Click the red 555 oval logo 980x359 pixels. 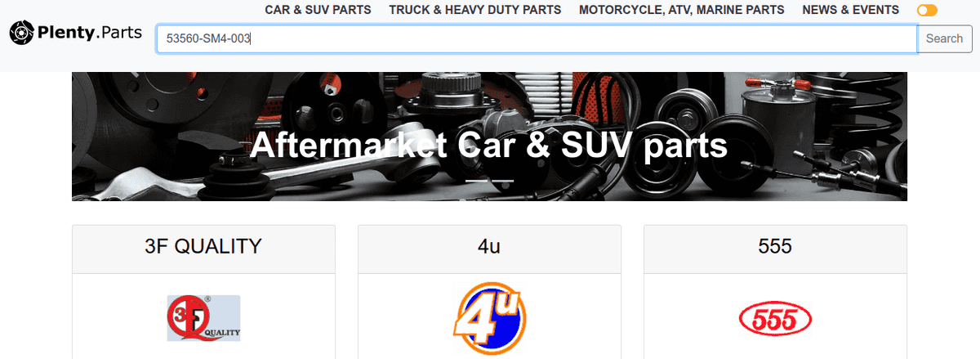pyautogui.click(x=775, y=319)
